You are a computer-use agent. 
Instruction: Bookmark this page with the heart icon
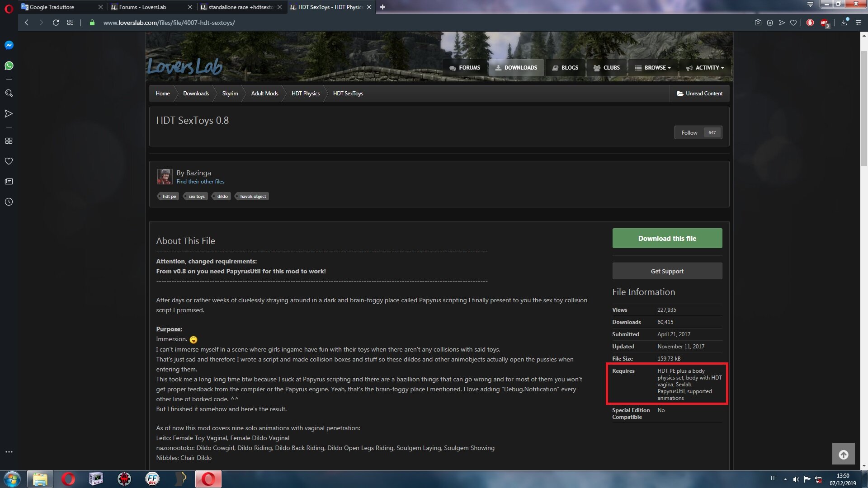[793, 23]
